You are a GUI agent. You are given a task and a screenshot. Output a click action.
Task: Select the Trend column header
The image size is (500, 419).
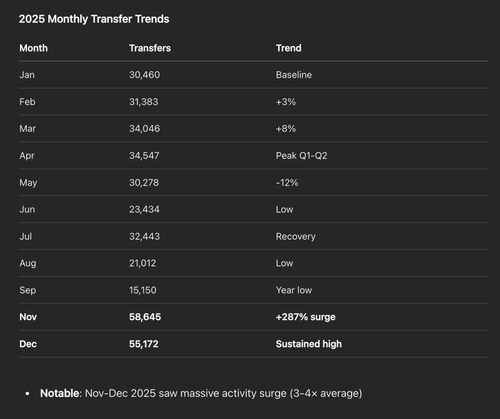coord(289,48)
